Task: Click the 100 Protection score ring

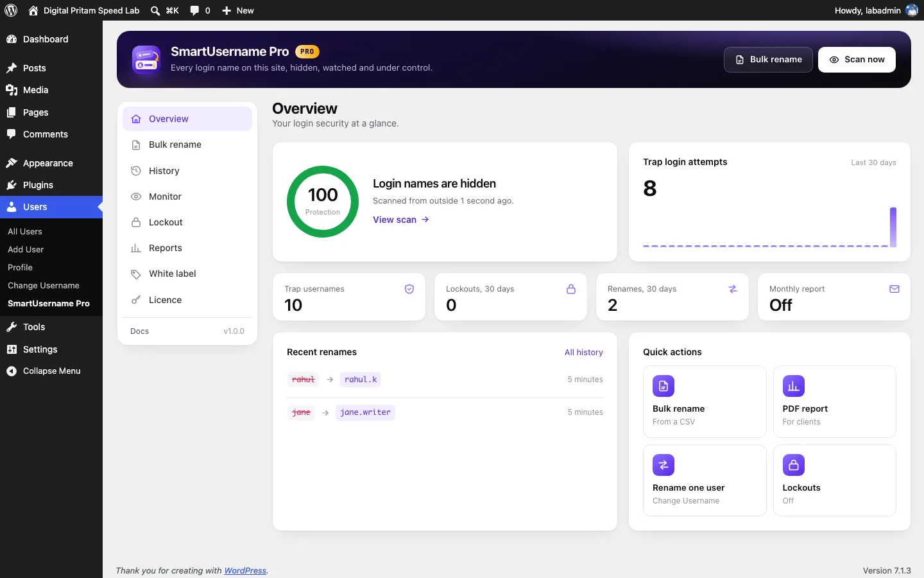Action: pyautogui.click(x=323, y=202)
